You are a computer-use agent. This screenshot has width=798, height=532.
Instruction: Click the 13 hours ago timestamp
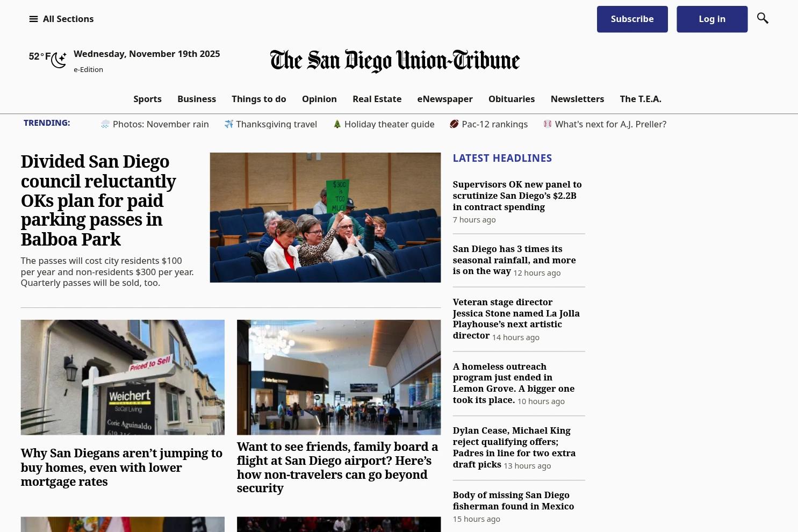[x=527, y=466]
